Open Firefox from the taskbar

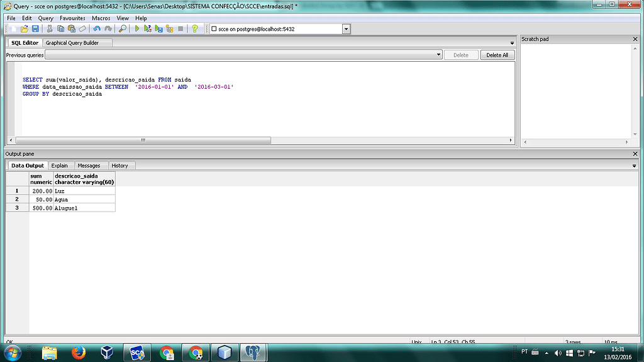[79, 353]
